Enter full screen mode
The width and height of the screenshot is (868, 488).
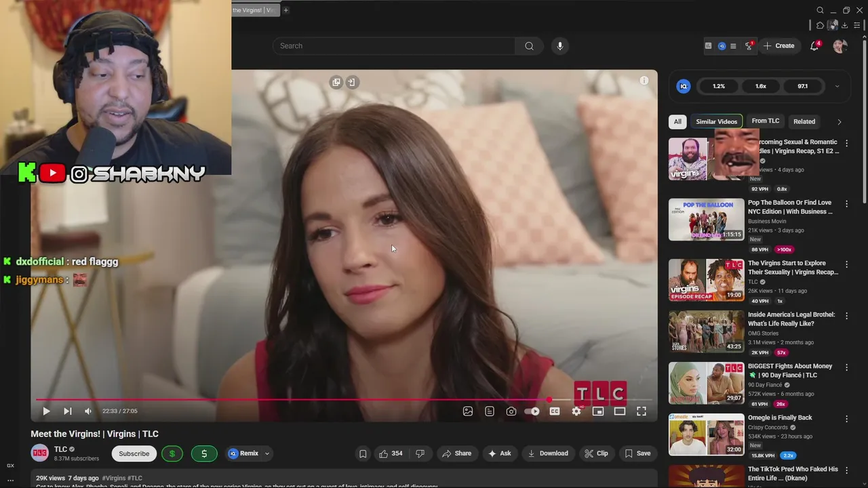642,411
